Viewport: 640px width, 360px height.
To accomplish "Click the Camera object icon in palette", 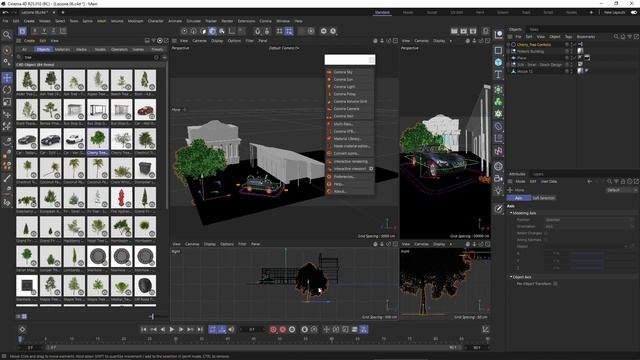I will coord(498,178).
